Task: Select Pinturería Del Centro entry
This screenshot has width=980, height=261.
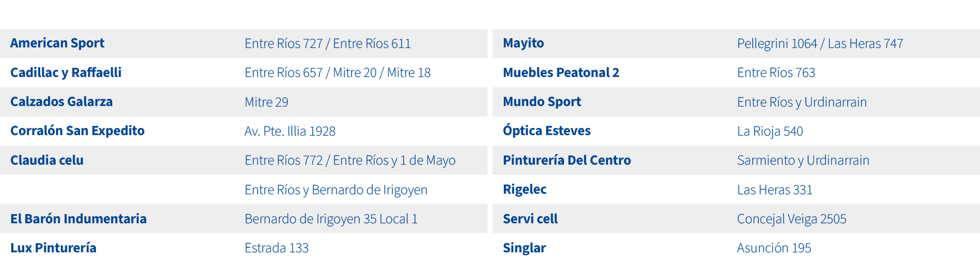Action: (x=567, y=160)
